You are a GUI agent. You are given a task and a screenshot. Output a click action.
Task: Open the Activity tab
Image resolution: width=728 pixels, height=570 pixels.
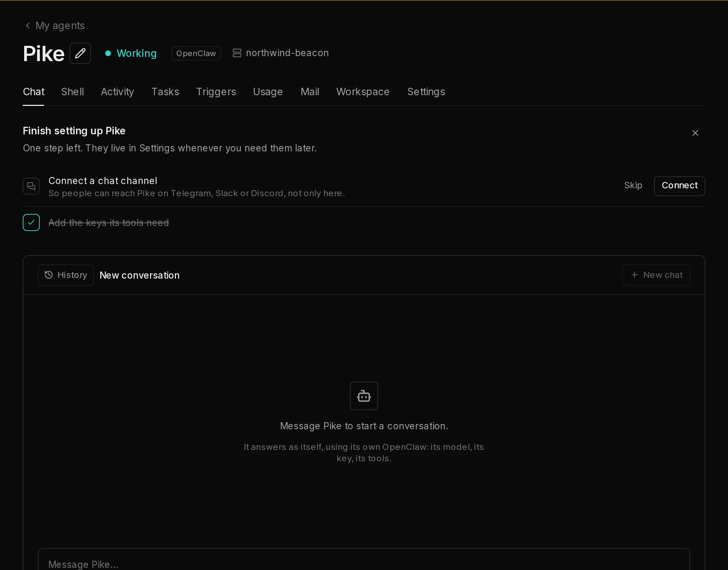click(x=117, y=92)
